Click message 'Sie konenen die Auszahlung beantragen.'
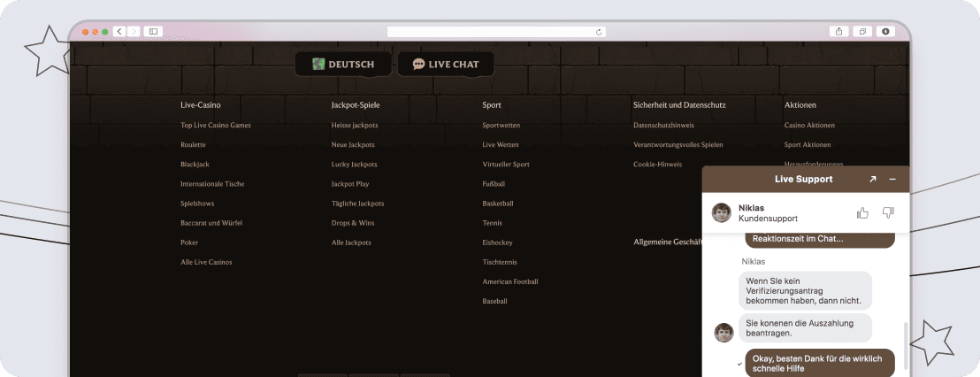The height and width of the screenshot is (377, 980). [805, 327]
